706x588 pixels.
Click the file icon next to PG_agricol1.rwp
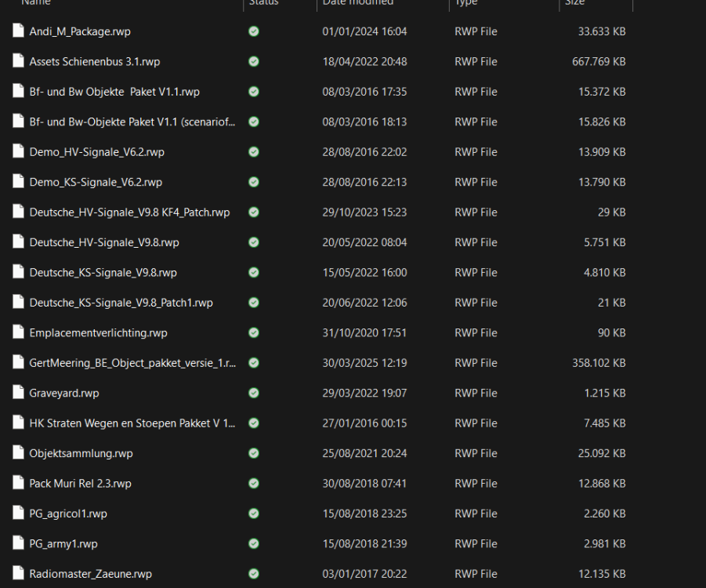point(18,514)
